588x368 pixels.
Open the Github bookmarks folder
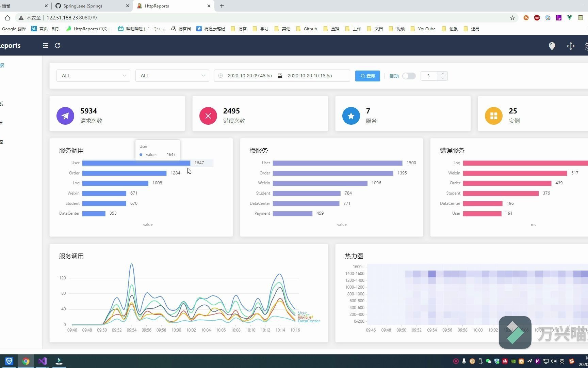pos(307,29)
